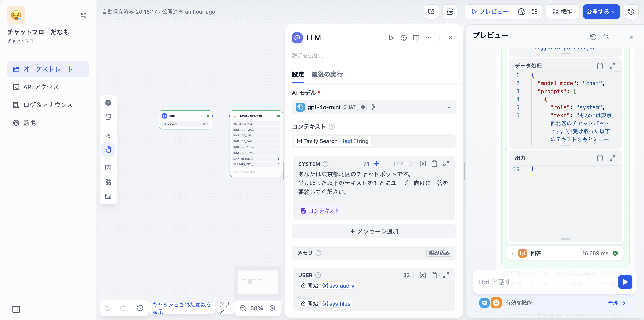The image size is (644, 320).
Task: Zoom out the canvas
Action: tap(243, 308)
